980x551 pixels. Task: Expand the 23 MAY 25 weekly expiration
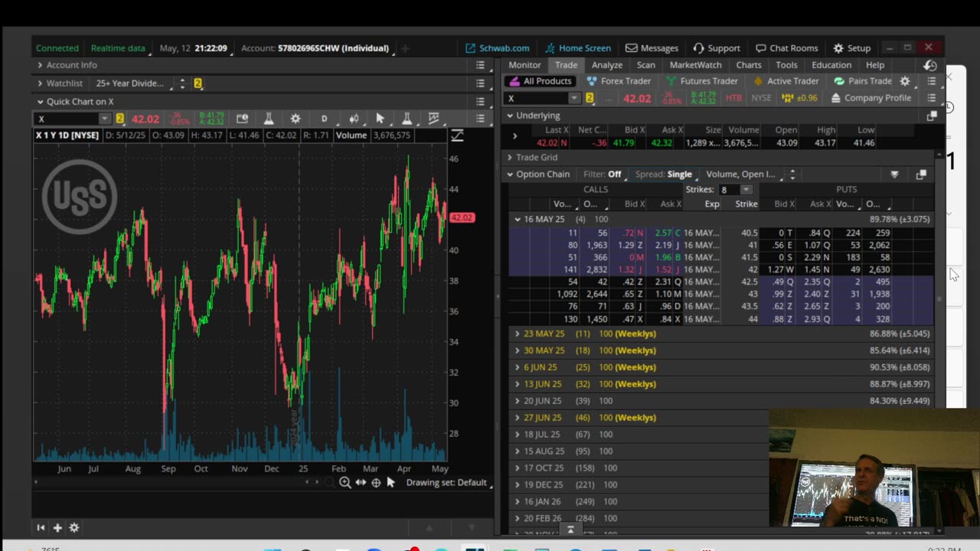pyautogui.click(x=518, y=334)
